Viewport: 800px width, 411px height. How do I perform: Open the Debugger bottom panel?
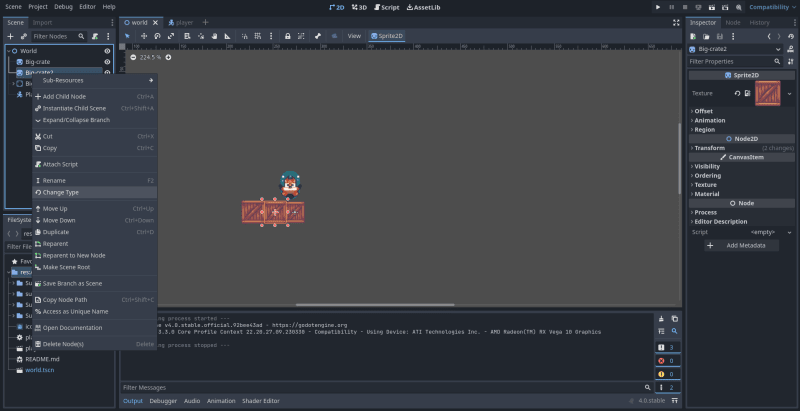click(x=163, y=401)
